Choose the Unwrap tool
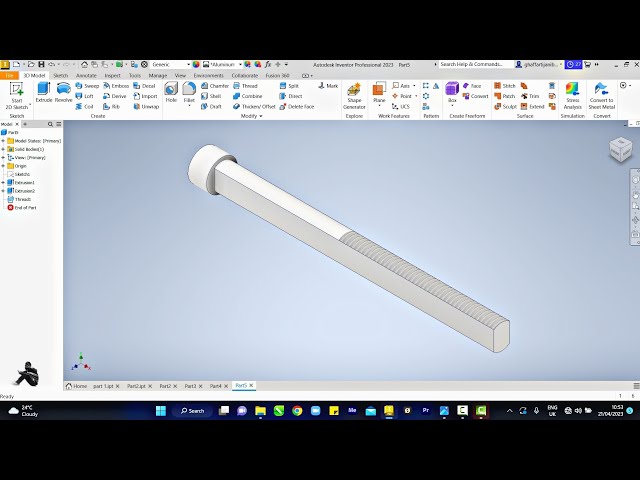 pyautogui.click(x=146, y=107)
